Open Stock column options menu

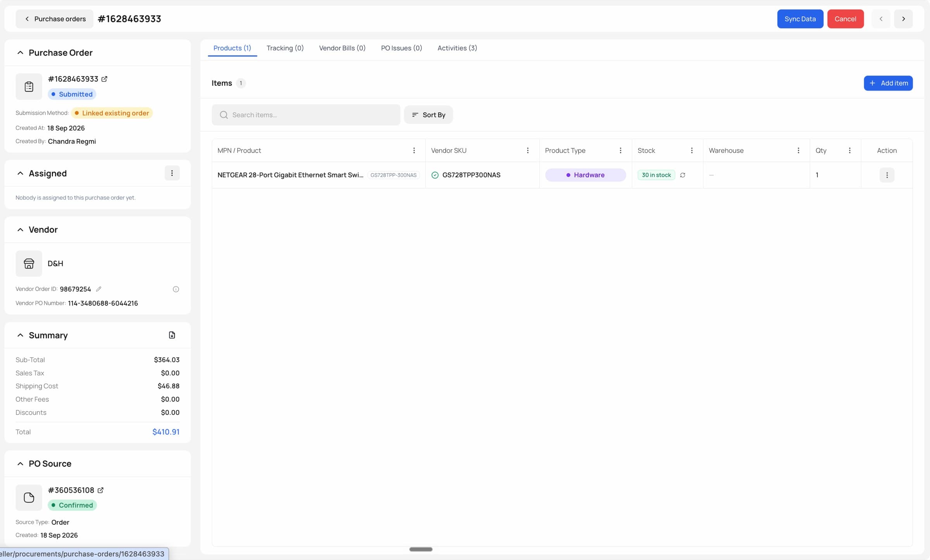click(692, 150)
